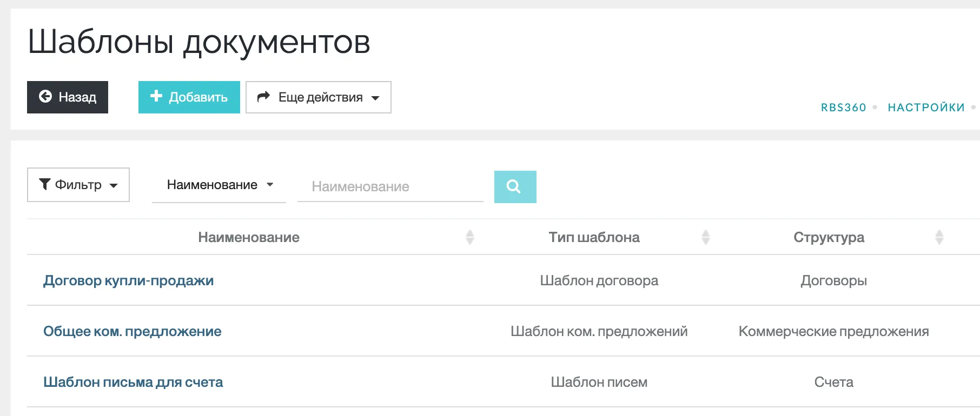Click the Шаблон договора type cell

[x=599, y=281]
